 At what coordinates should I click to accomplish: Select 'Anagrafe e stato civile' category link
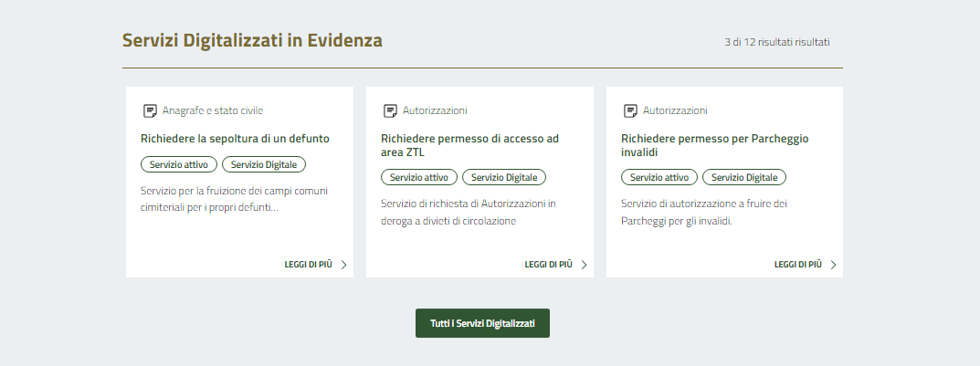tap(212, 110)
